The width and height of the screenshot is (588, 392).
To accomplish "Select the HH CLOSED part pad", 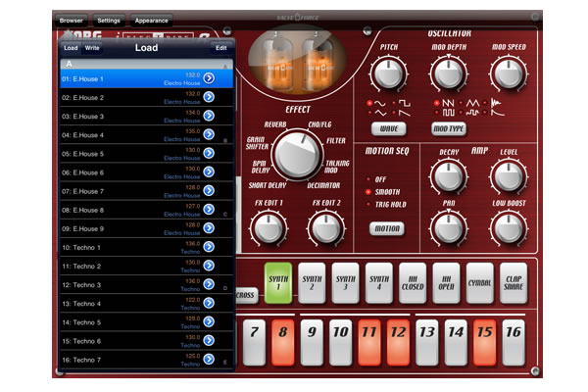I will pos(413,283).
